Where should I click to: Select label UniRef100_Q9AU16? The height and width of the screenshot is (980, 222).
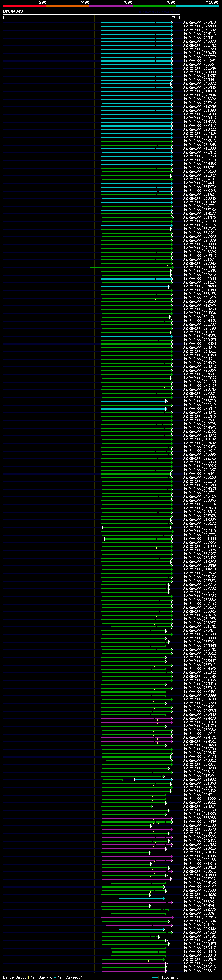(199, 118)
